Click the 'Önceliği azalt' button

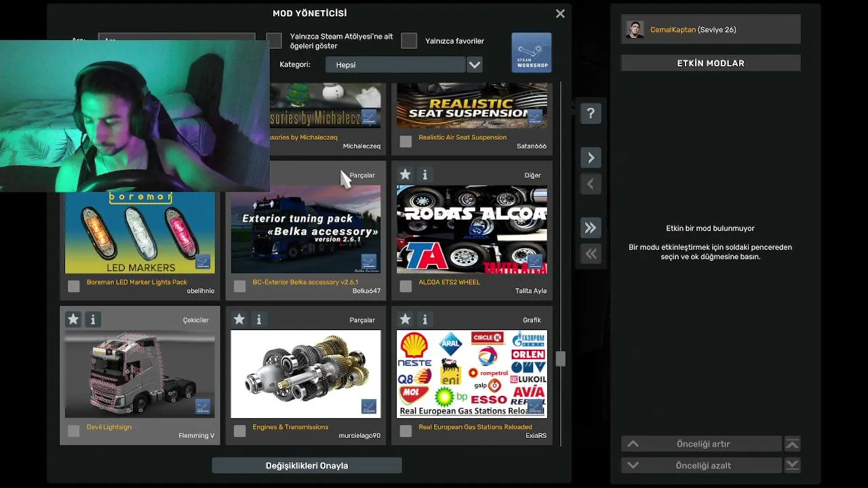click(701, 466)
